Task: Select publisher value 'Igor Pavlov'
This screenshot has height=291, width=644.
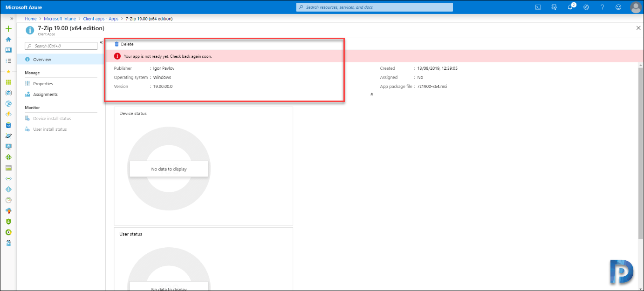Action: (164, 68)
